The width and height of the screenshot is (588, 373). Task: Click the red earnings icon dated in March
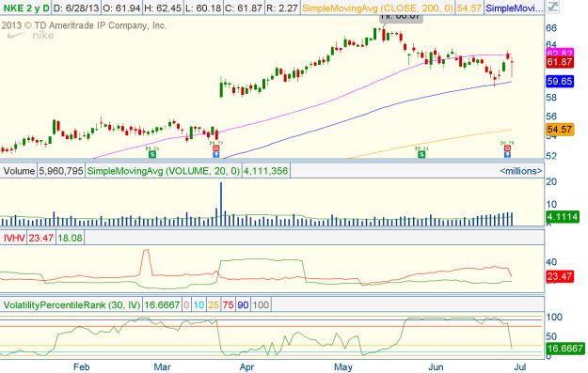216,148
